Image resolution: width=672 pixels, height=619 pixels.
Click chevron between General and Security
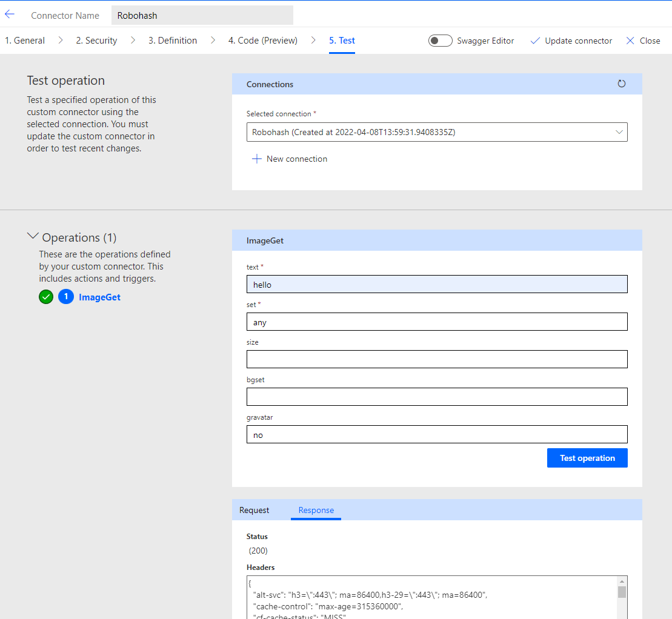(x=61, y=40)
